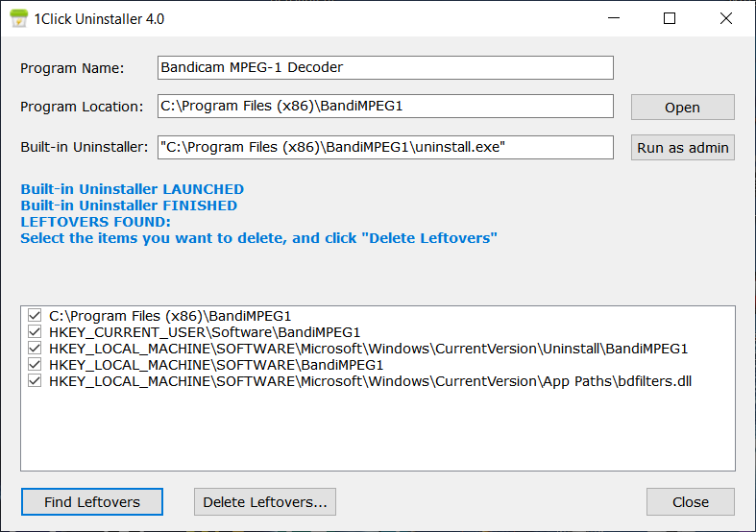Viewport: 756px width, 532px height.
Task: Toggle the HKEY_LOCAL_MACHINE\SOFTWARE\BandiMPEG1 checkbox
Action: tap(36, 365)
